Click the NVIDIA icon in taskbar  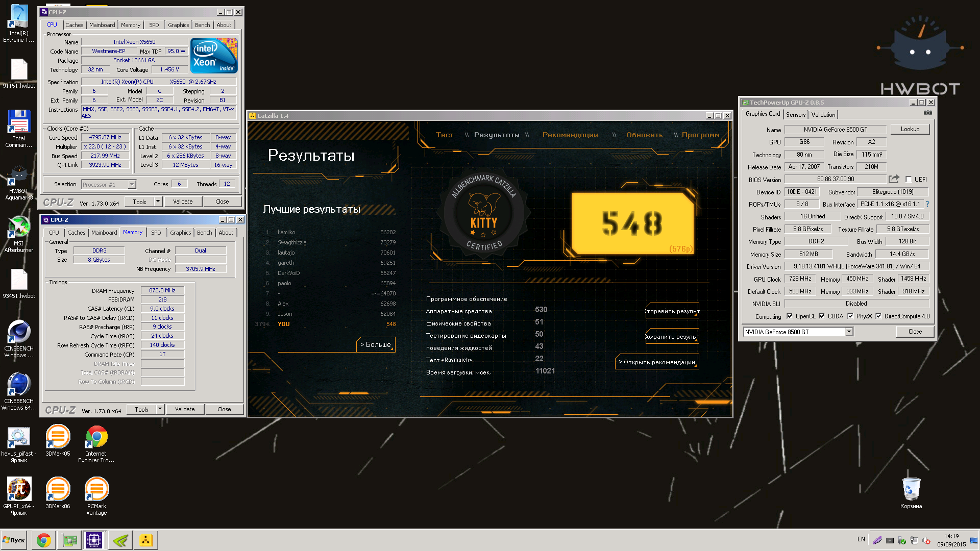coord(120,540)
